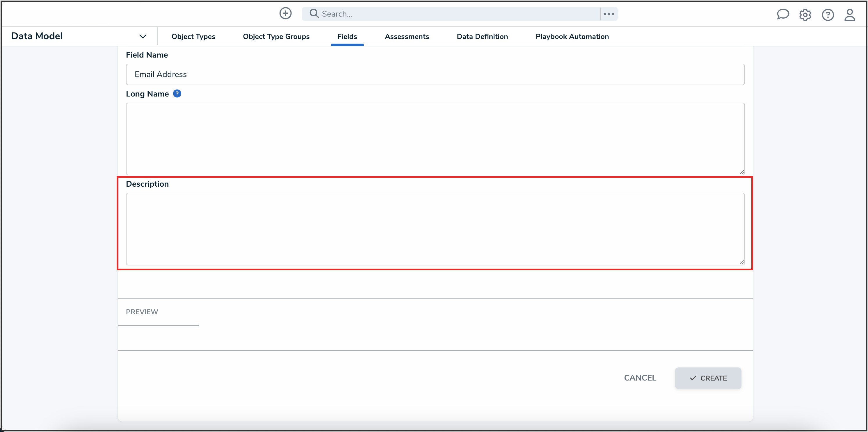Screen dimensions: 868x432
Task: Switch to the Data Definition tab
Action: (x=482, y=36)
